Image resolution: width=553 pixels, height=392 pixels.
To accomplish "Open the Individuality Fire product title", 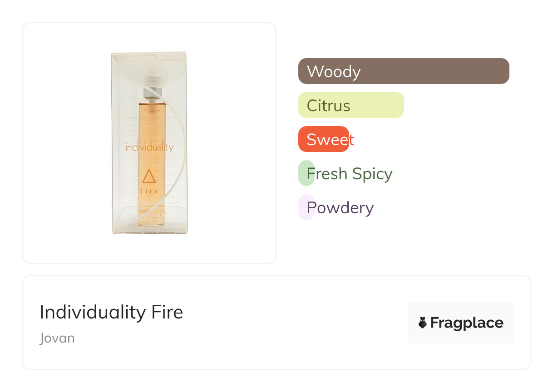I will point(111,312).
